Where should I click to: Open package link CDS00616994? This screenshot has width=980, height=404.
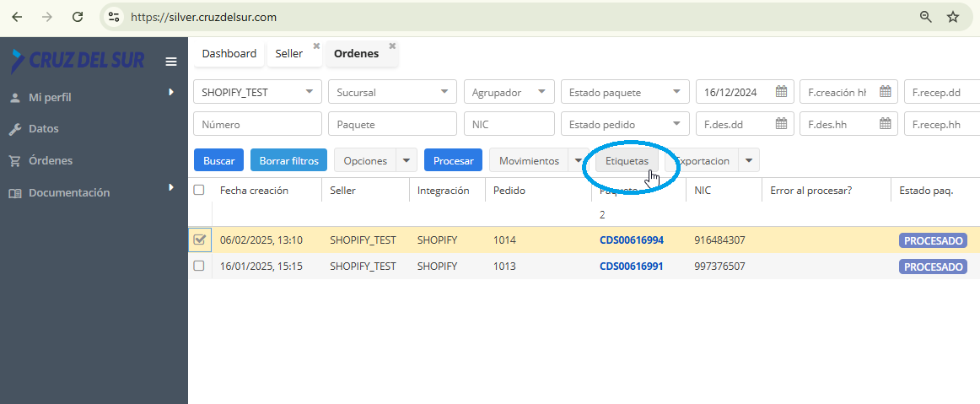pos(631,240)
